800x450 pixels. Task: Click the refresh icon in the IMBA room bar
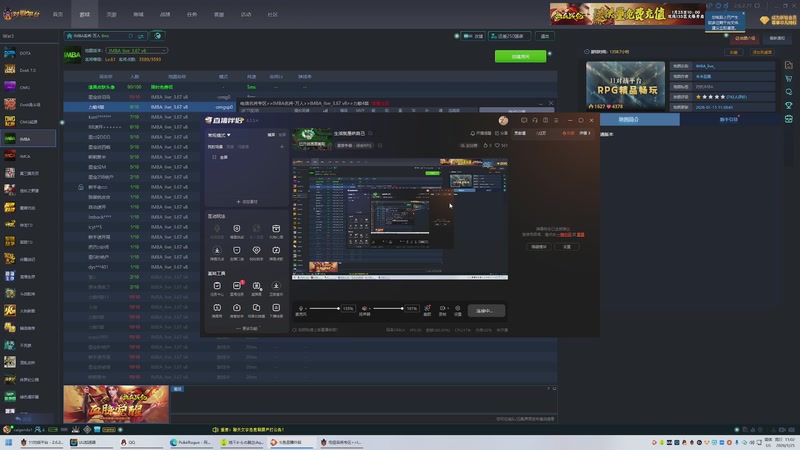coord(131,36)
